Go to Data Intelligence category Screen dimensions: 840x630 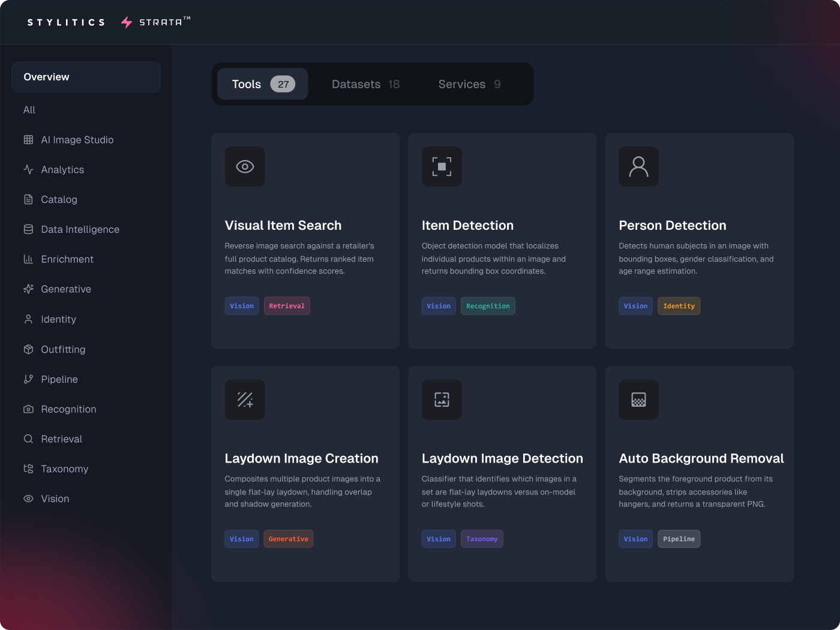80,229
